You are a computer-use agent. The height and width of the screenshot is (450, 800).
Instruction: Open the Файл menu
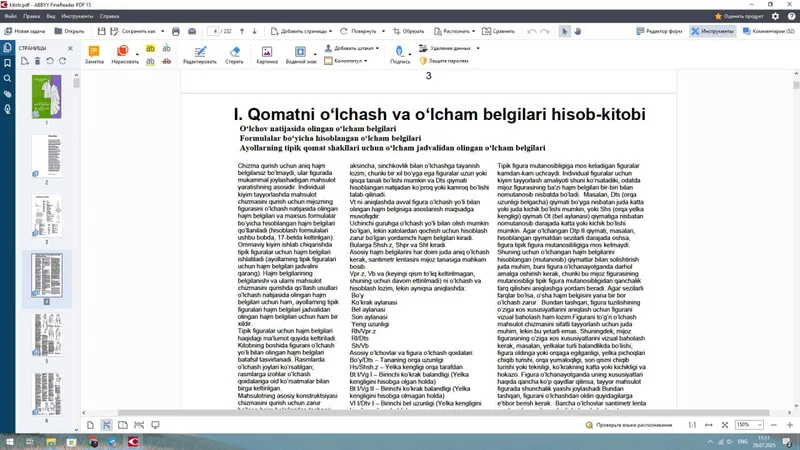click(11, 16)
